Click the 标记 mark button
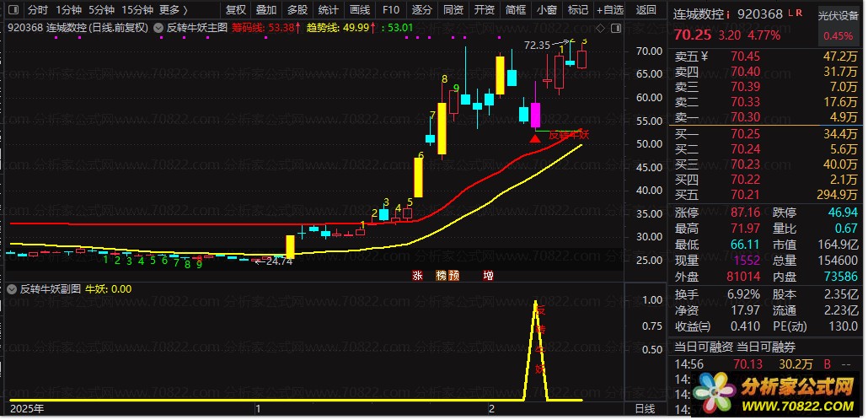 [x=578, y=9]
